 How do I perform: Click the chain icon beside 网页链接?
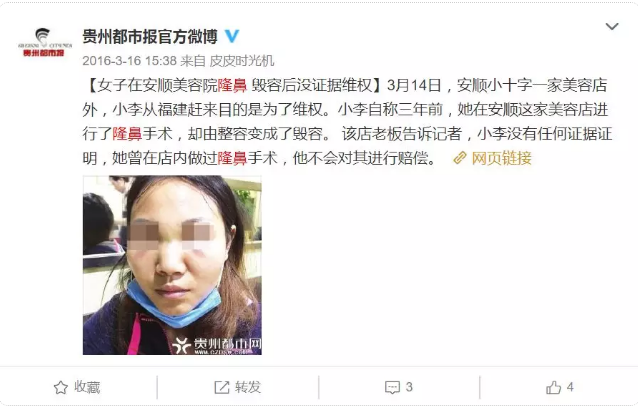(460, 158)
